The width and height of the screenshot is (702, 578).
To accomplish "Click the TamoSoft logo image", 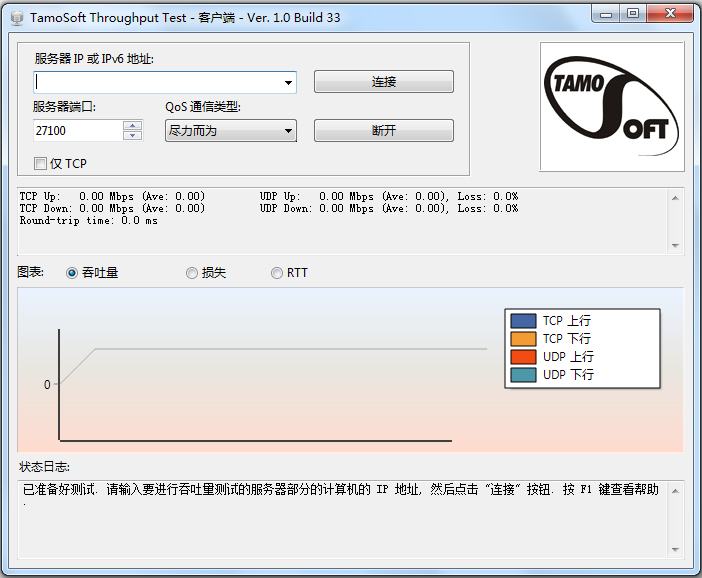I will click(x=612, y=107).
